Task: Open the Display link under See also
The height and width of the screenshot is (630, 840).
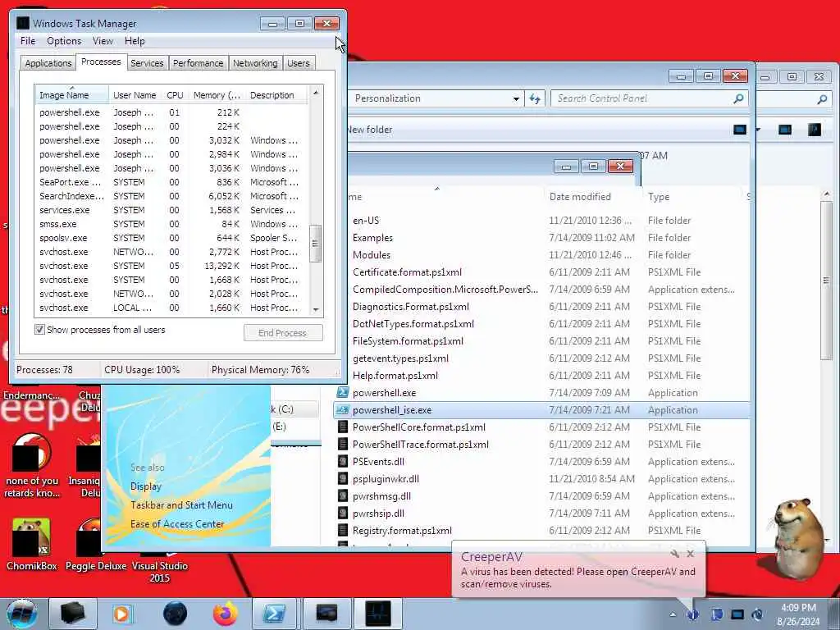Action: click(x=146, y=486)
